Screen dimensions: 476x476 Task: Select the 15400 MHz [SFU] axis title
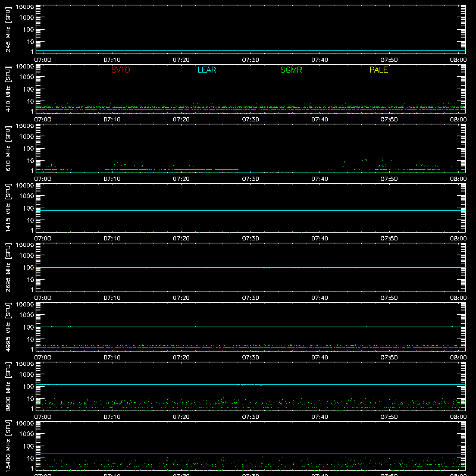8,446
